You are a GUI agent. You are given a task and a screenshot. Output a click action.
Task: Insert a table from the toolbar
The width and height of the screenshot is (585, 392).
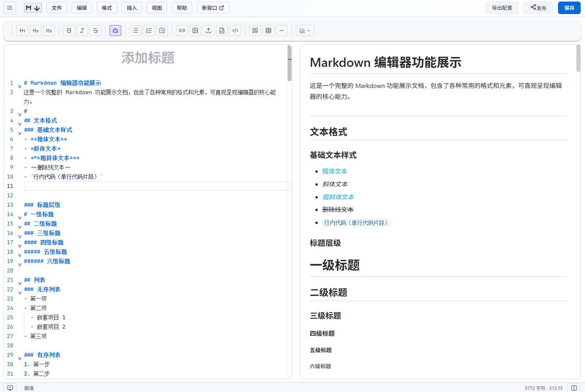pyautogui.click(x=268, y=30)
